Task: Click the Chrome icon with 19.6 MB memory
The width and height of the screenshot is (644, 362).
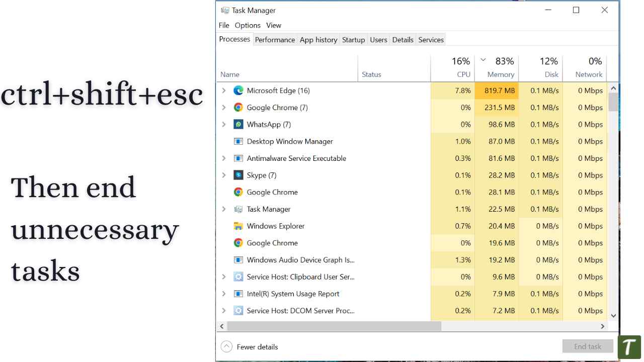Action: coord(238,243)
